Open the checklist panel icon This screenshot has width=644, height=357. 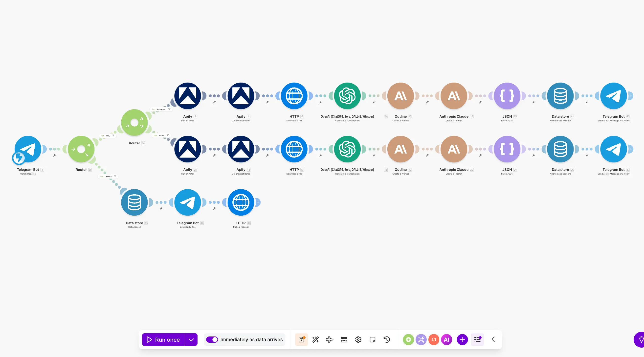pyautogui.click(x=477, y=339)
